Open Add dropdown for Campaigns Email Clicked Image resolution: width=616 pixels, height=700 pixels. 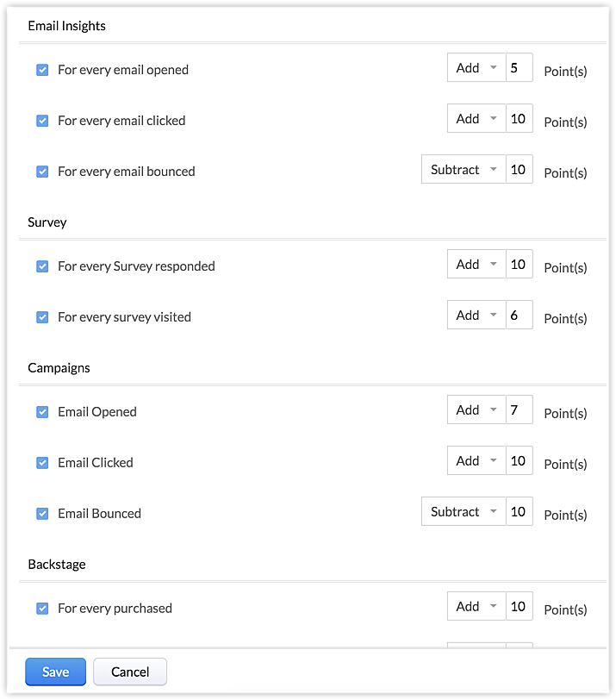pyautogui.click(x=476, y=461)
